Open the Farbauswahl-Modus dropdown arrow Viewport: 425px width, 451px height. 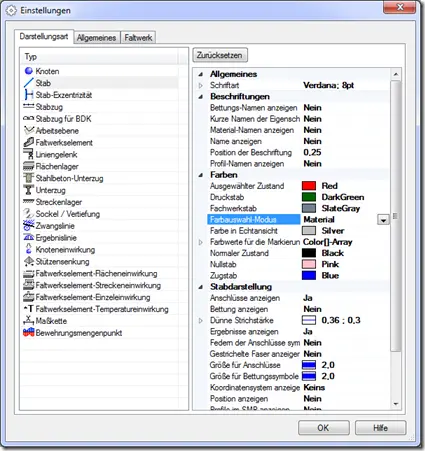(x=383, y=220)
